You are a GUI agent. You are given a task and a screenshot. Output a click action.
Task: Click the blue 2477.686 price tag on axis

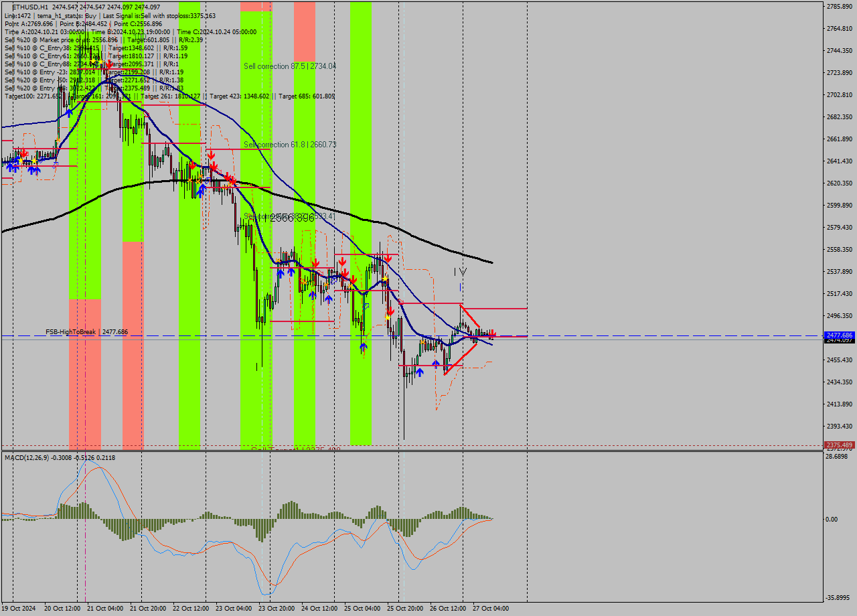[840, 335]
